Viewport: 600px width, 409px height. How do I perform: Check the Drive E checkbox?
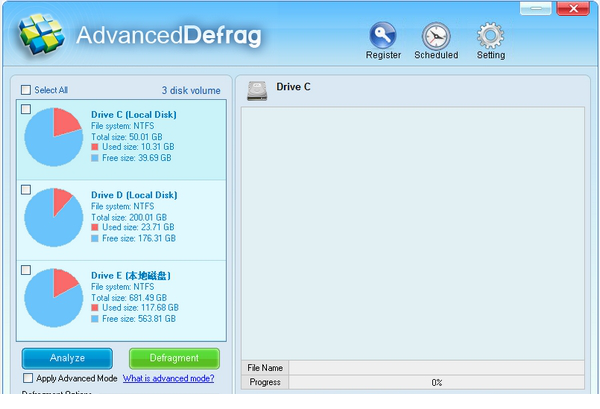click(26, 270)
